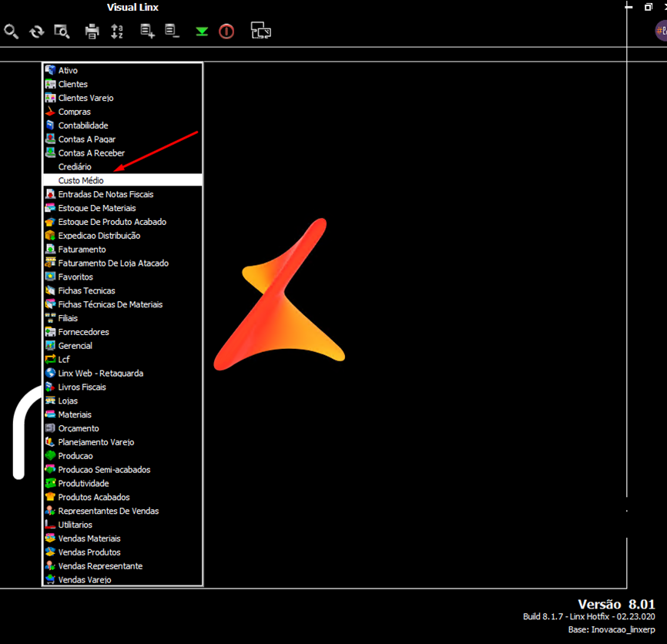Select the Crediário entry
The height and width of the screenshot is (644, 667).
[x=122, y=166]
